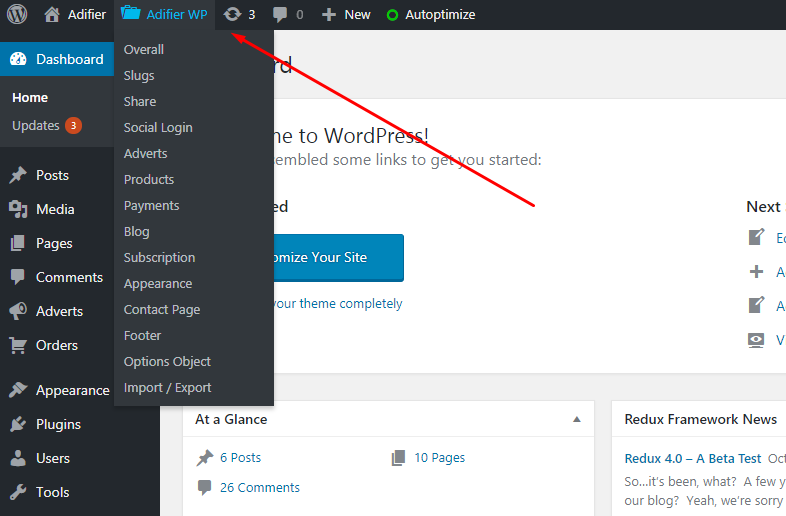Image resolution: width=786 pixels, height=516 pixels.
Task: Open the 10 Pages link
Action: click(x=439, y=457)
